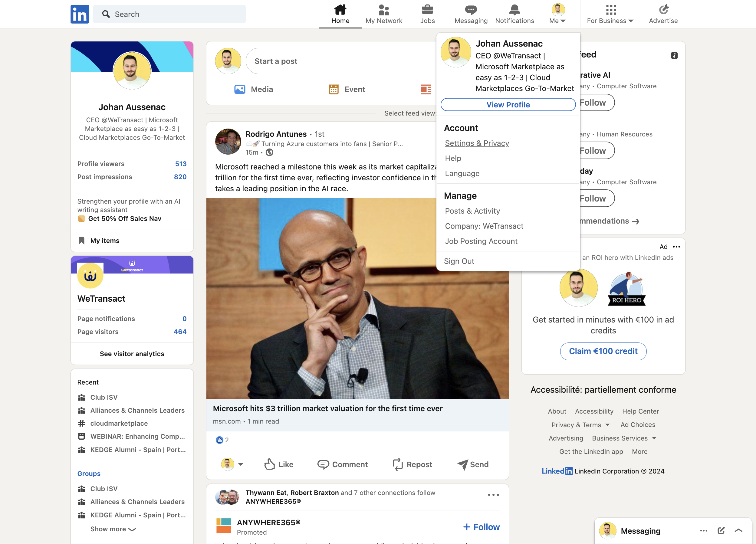This screenshot has width=756, height=544.
Task: Click the feed info icon in Add to feed
Action: [x=674, y=55]
